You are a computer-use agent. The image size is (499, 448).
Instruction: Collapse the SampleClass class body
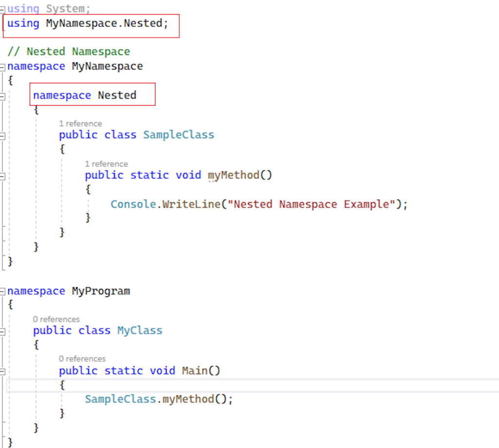pyautogui.click(x=2, y=135)
